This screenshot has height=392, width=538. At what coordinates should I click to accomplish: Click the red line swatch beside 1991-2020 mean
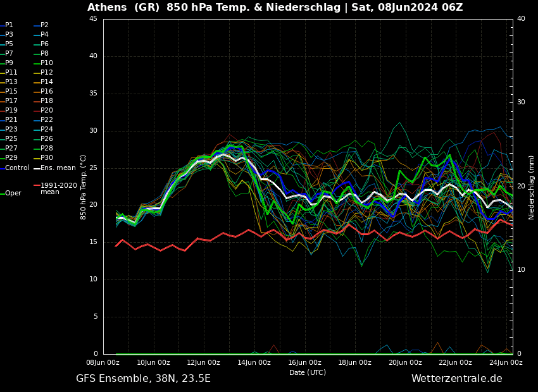[x=37, y=186]
